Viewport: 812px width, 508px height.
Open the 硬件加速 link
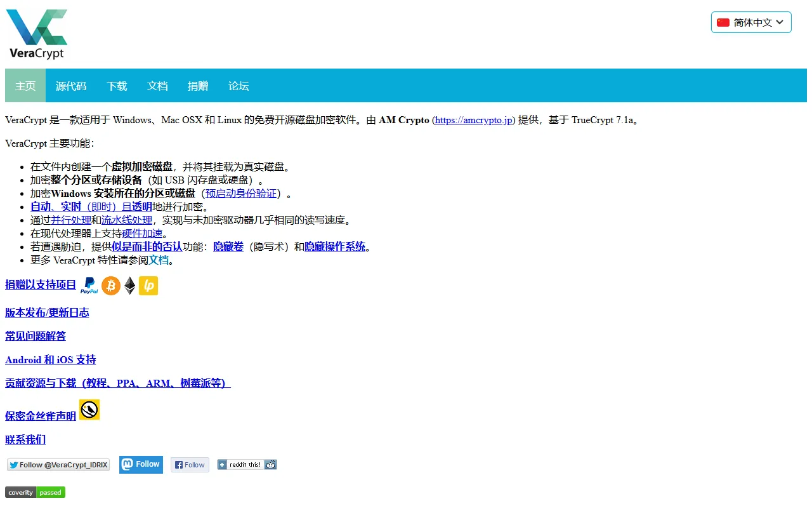coord(142,234)
